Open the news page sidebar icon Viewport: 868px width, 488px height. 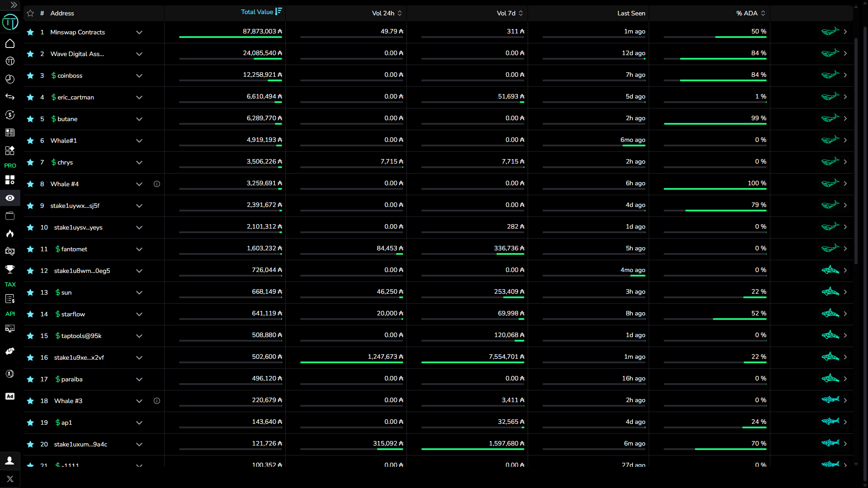click(10, 132)
